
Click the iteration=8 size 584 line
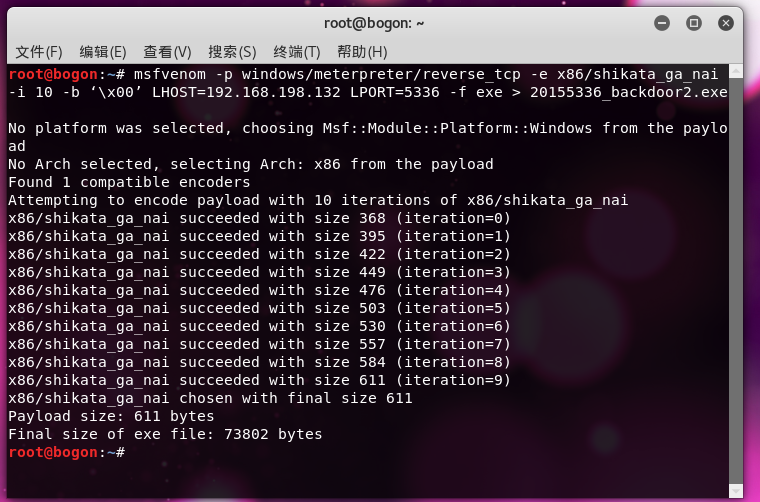(x=259, y=362)
